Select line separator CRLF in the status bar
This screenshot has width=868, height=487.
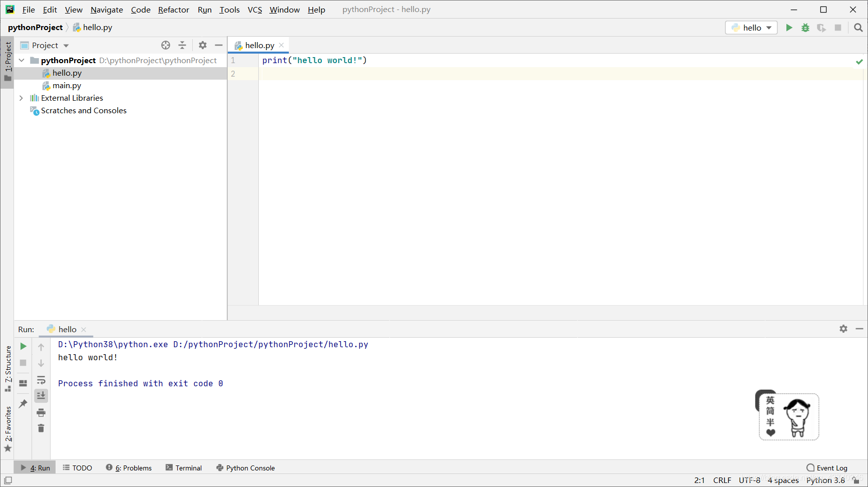722,480
